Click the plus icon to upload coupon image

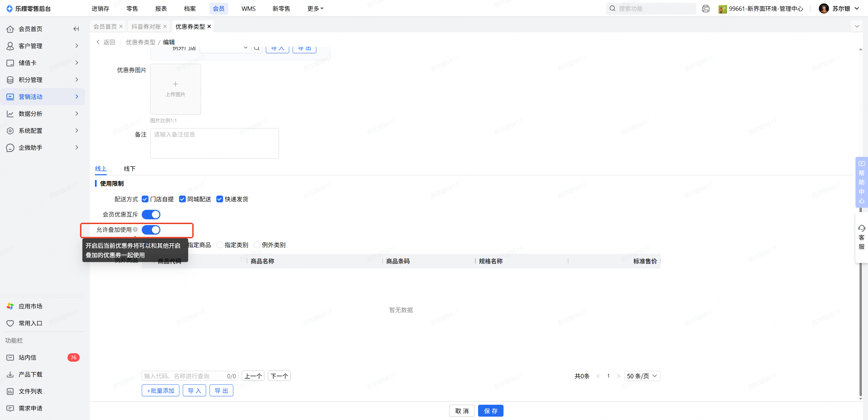(175, 84)
